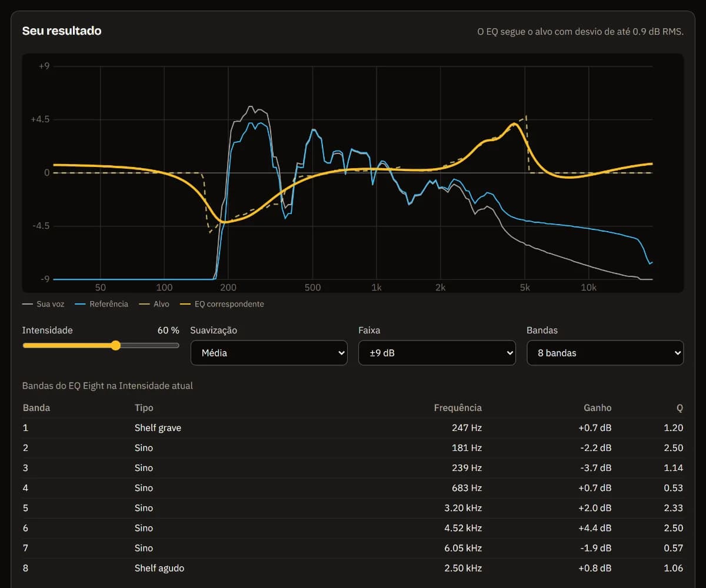Click the "2.50 kHz" frequency cell
Image resolution: width=706 pixels, height=588 pixels.
[463, 567]
